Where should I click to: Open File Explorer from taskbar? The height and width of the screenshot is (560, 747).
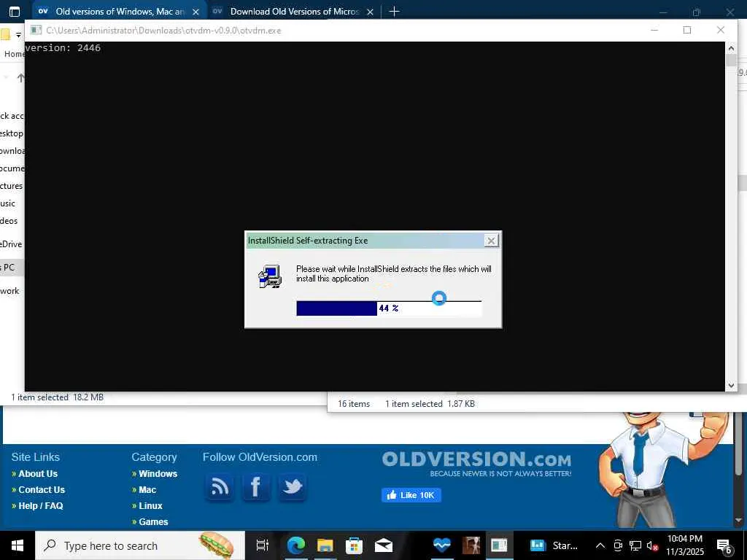(325, 545)
